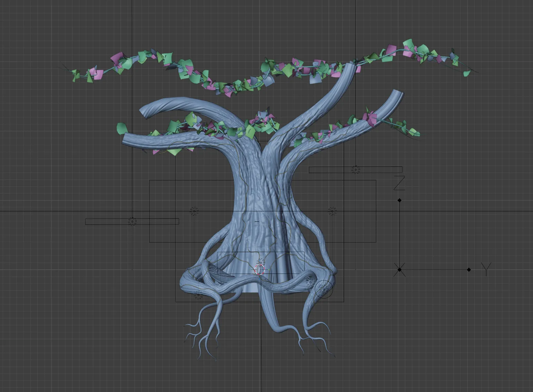533x392 pixels.
Task: Click the Z axis label
Action: [399, 183]
